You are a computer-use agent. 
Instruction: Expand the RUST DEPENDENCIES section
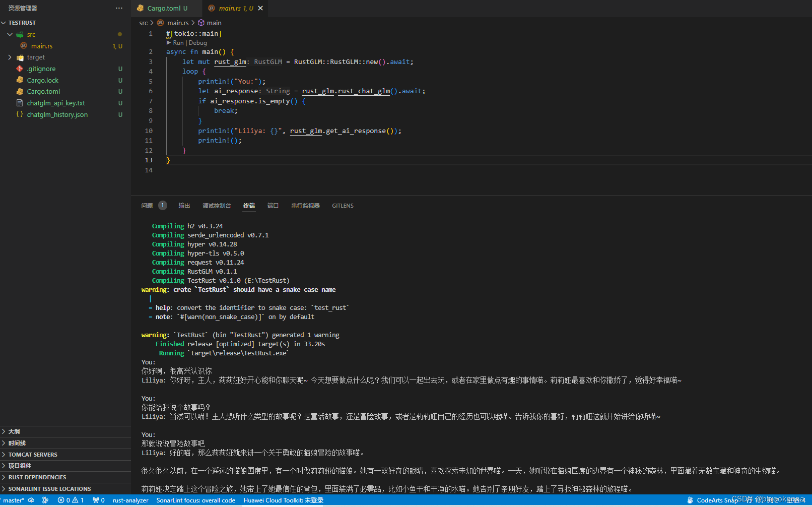(x=65, y=477)
